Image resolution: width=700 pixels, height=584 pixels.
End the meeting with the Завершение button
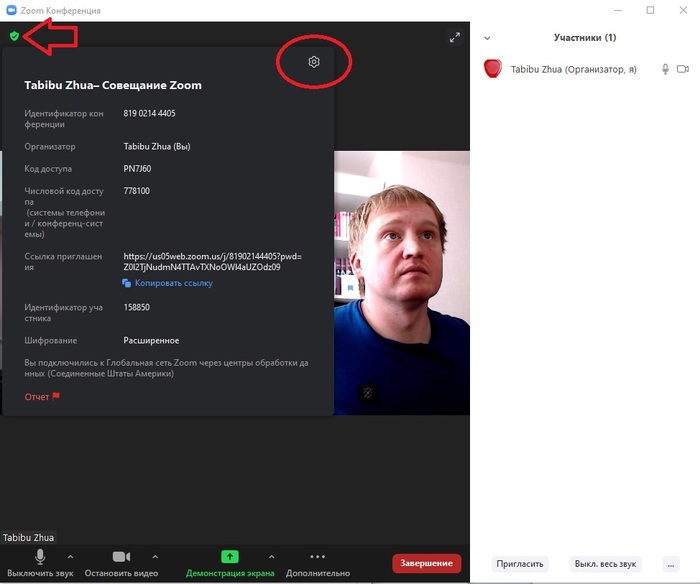point(427,563)
